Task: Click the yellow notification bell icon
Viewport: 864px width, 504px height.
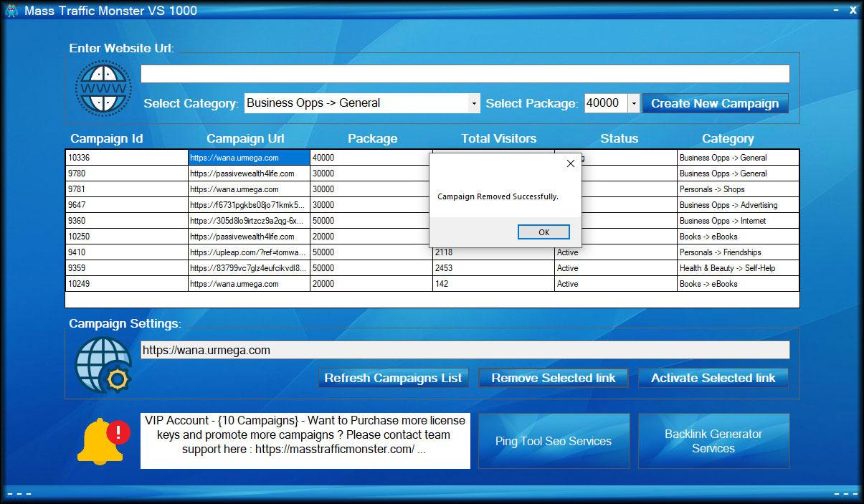Action: click(x=100, y=441)
